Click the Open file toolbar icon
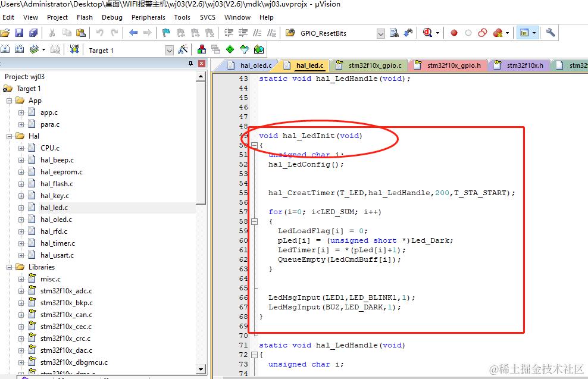Image resolution: width=588 pixels, height=379 pixels. [5, 33]
